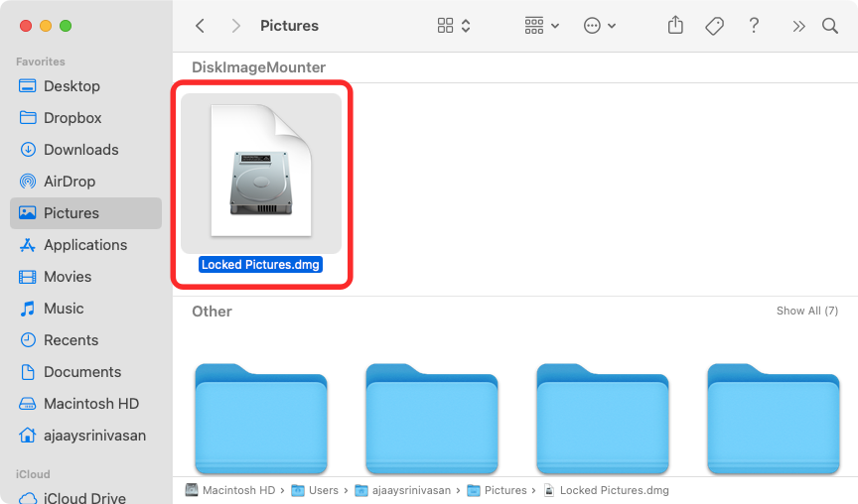
Task: Open Desktop in the sidebar
Action: pyautogui.click(x=86, y=86)
